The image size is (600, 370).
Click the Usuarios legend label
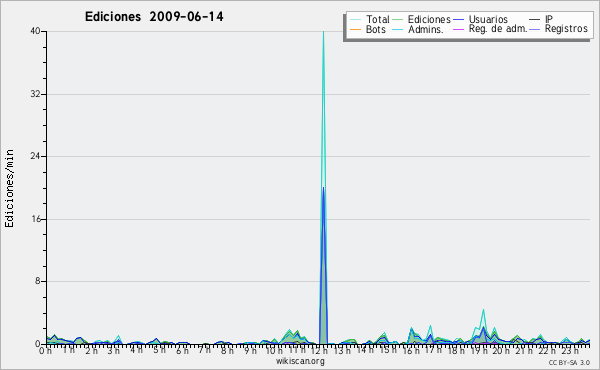(x=488, y=19)
